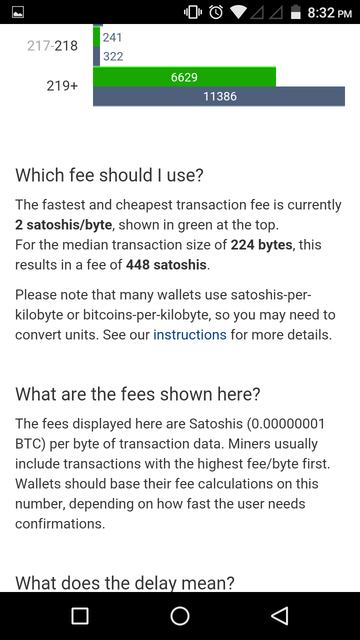Tap the 'What are the fees shown here?' heading
Viewport: 360px width, 640px height.
click(x=138, y=394)
